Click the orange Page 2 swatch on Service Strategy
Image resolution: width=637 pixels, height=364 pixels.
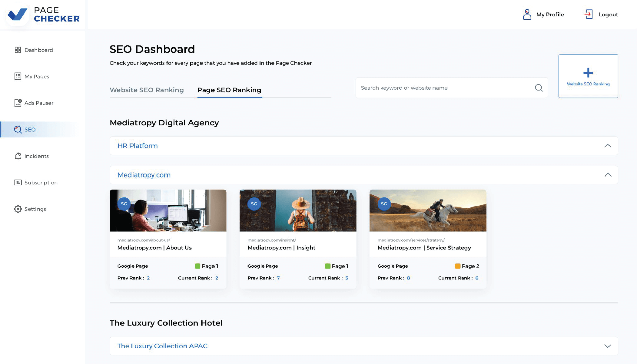click(458, 266)
